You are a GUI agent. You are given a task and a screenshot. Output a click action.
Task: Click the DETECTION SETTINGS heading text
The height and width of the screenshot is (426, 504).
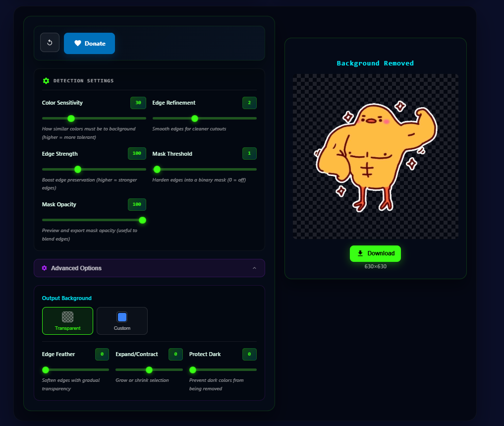[84, 81]
